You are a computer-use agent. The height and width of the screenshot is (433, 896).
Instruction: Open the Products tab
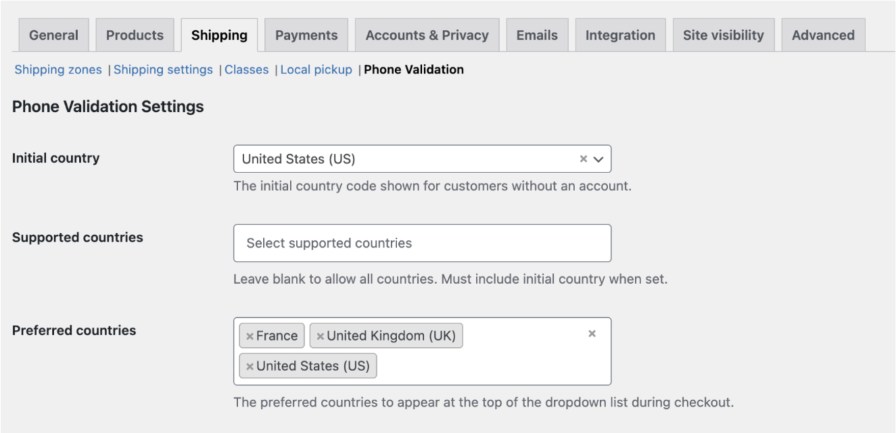(135, 35)
